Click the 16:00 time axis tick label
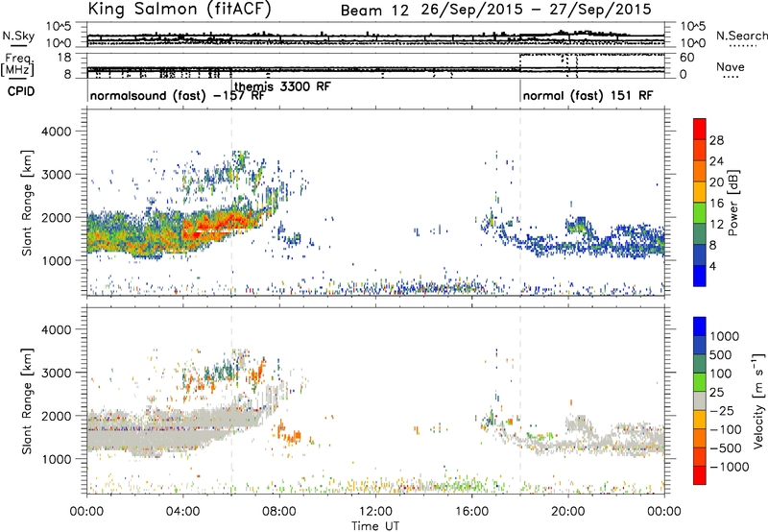Image resolution: width=768 pixels, height=532 pixels. pyautogui.click(x=471, y=512)
